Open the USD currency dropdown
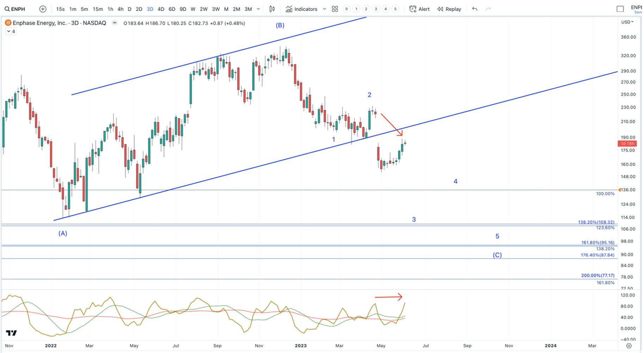 tap(627, 22)
